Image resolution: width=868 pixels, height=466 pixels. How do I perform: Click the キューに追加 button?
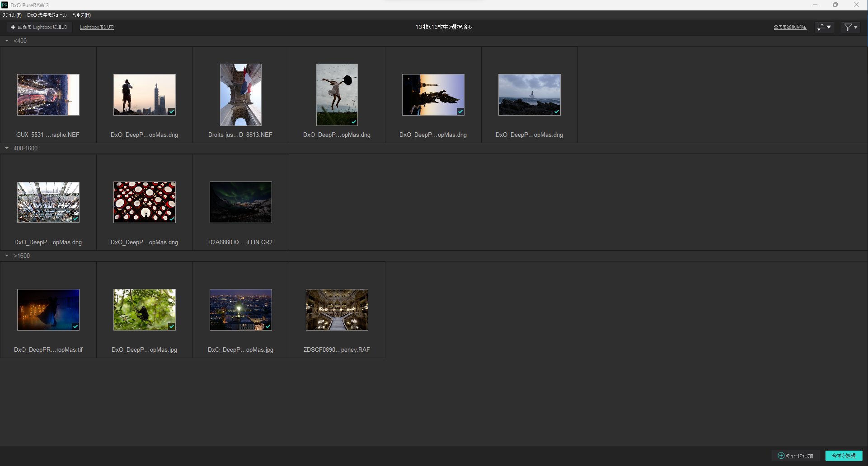(796, 456)
